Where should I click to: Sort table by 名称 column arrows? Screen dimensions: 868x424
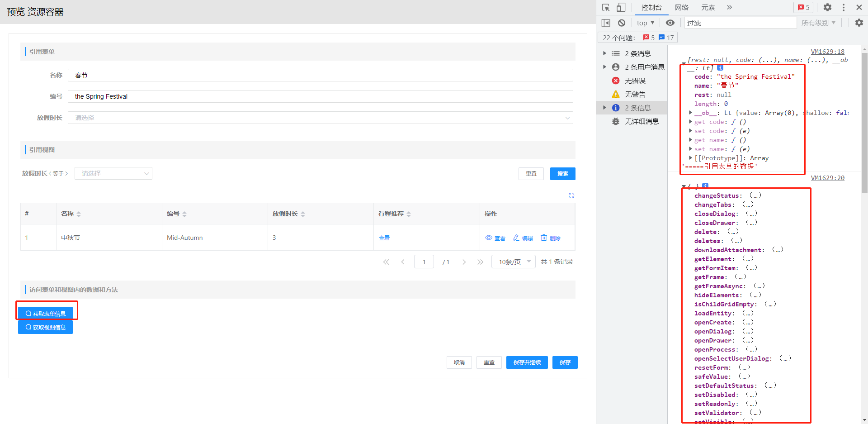tap(79, 214)
